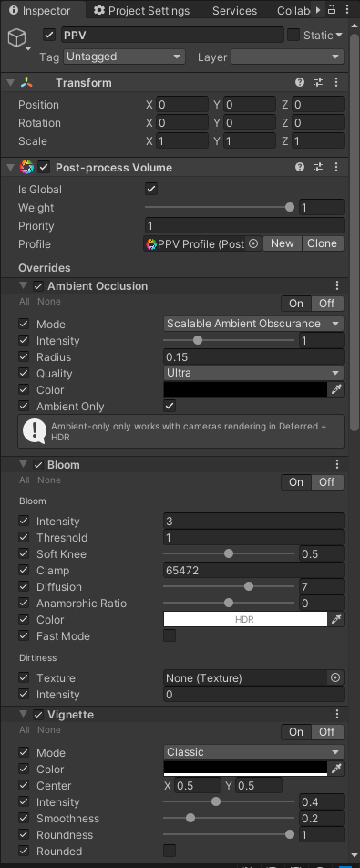Image resolution: width=360 pixels, height=868 pixels.
Task: Open the black Ambient Occlusion color swatch
Action: click(245, 389)
